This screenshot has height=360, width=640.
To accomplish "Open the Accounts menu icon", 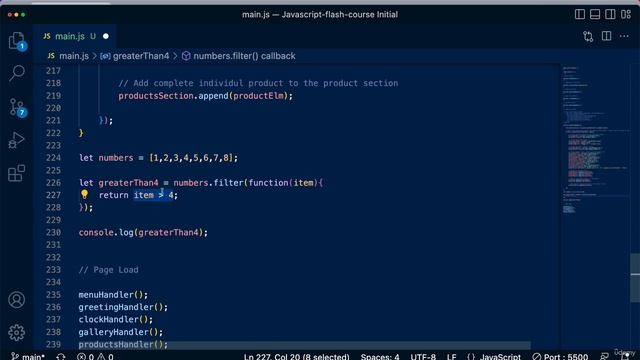I will 17,300.
